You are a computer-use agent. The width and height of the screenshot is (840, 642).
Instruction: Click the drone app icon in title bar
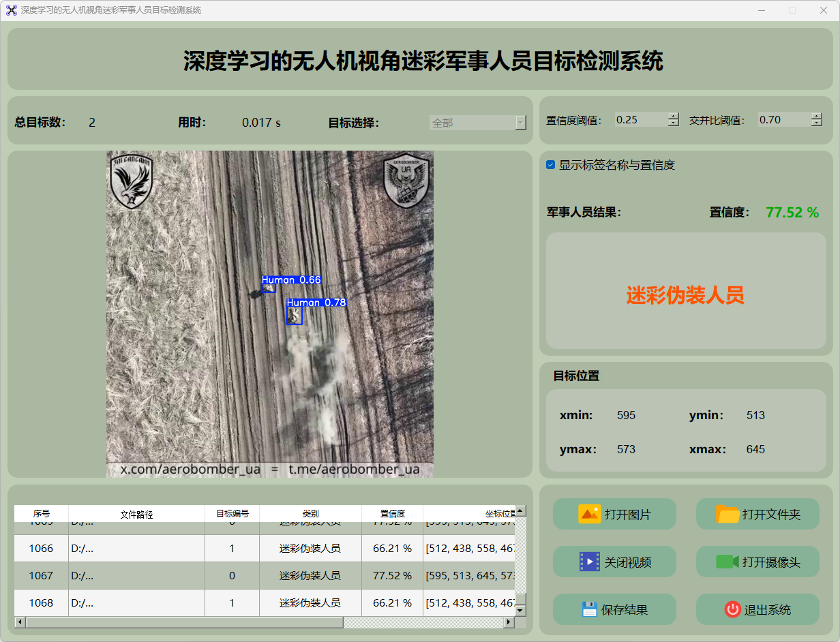click(11, 10)
